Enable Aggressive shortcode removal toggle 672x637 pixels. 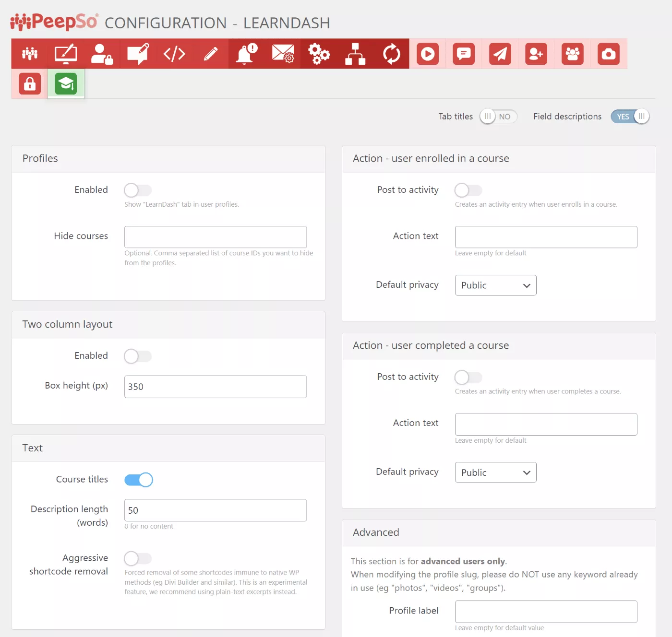pyautogui.click(x=138, y=558)
